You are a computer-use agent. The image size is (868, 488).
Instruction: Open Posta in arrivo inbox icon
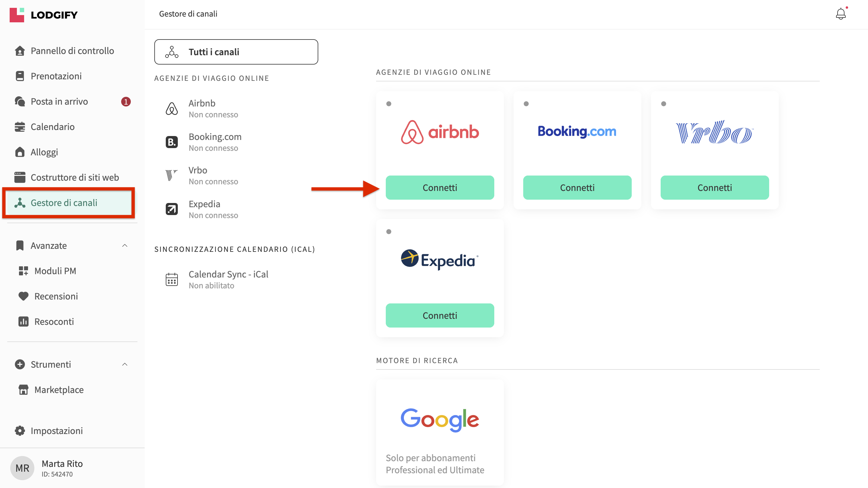pos(20,102)
